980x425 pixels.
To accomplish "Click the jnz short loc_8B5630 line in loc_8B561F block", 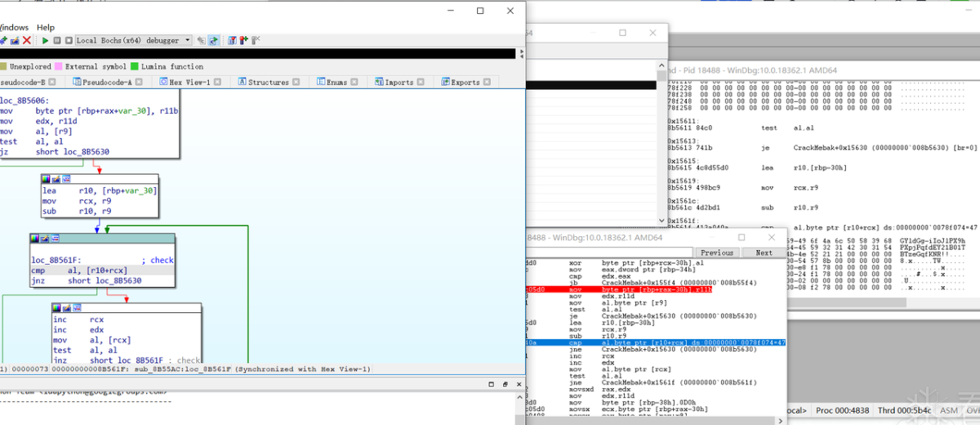I will coord(87,280).
